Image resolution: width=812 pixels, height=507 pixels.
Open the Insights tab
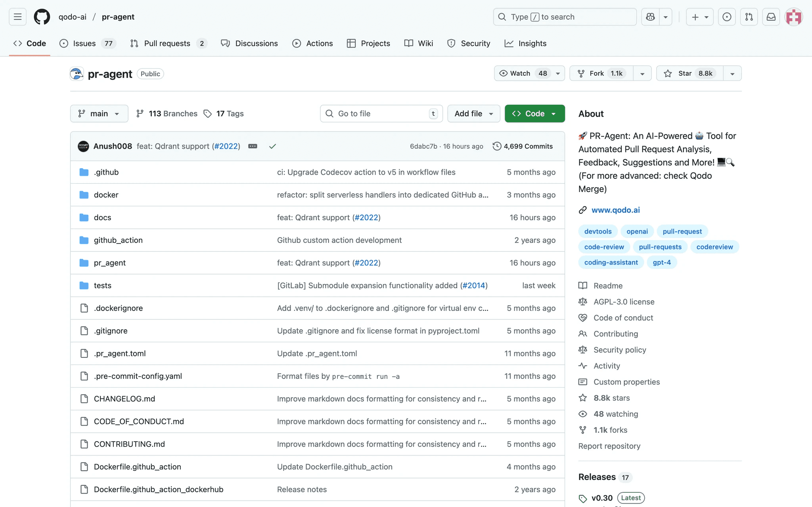coord(525,43)
